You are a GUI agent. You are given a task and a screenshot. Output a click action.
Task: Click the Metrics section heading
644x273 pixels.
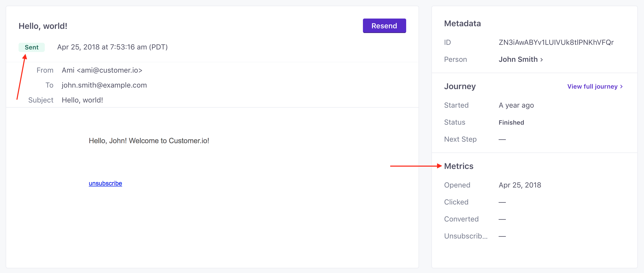(459, 166)
